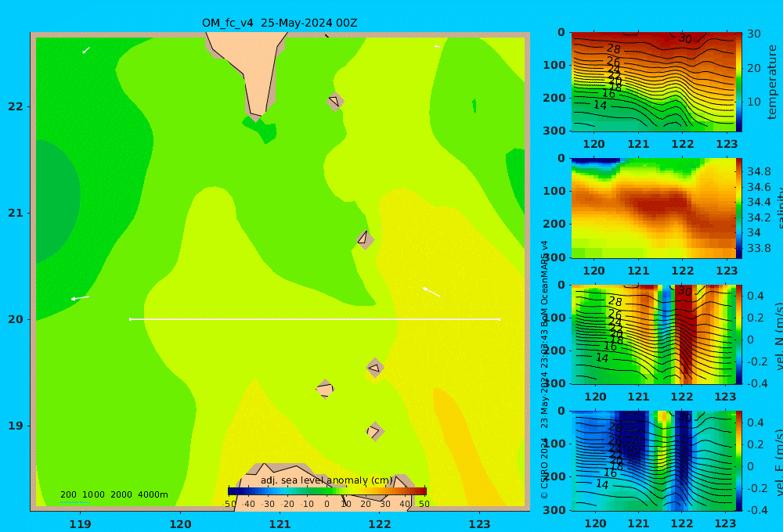
Task: Click the 0 tick on the sea level anomaly colorbar
Action: click(x=327, y=504)
